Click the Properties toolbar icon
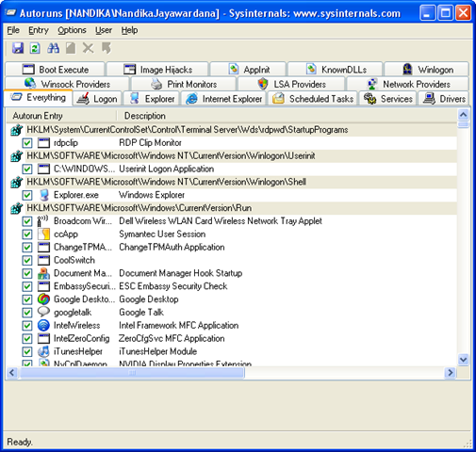 tap(71, 48)
